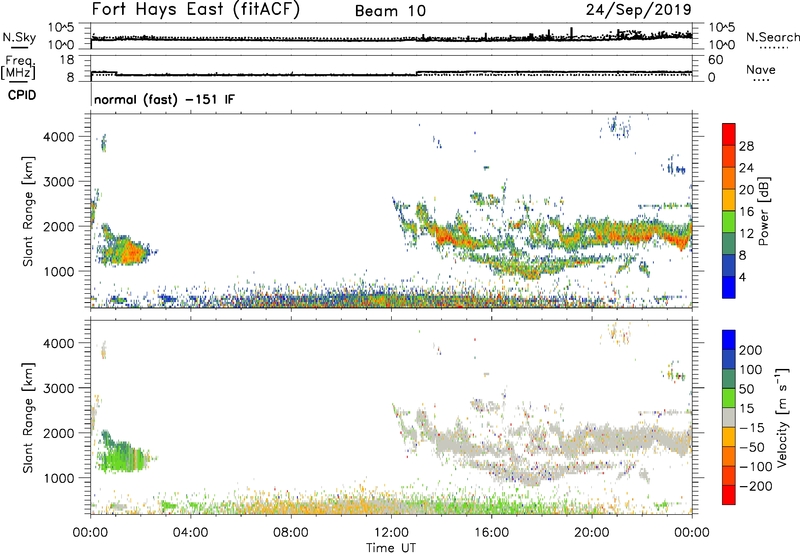Click the "normal (fast) -151 IF" annotation

164,99
